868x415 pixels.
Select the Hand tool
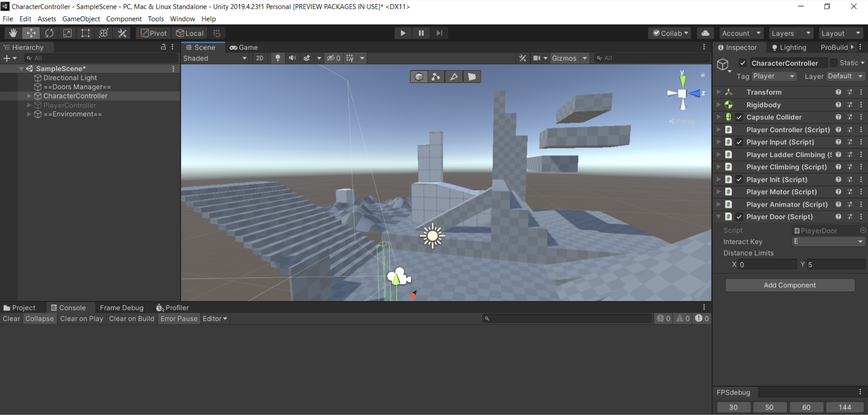tap(13, 33)
